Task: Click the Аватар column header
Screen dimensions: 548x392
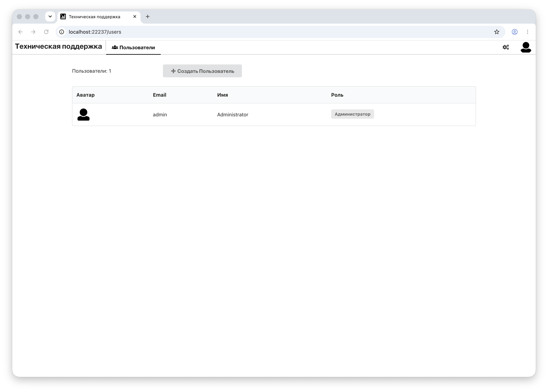Action: pyautogui.click(x=85, y=95)
